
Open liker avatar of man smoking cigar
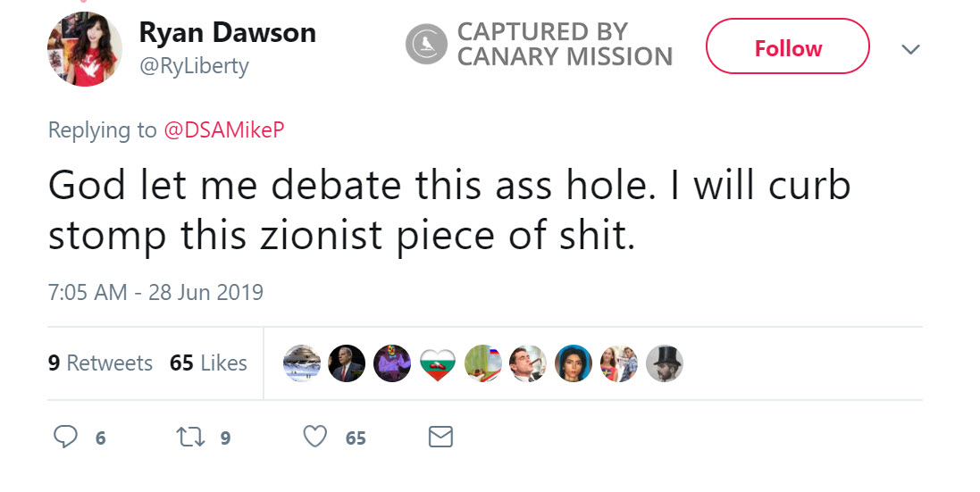pos(528,363)
